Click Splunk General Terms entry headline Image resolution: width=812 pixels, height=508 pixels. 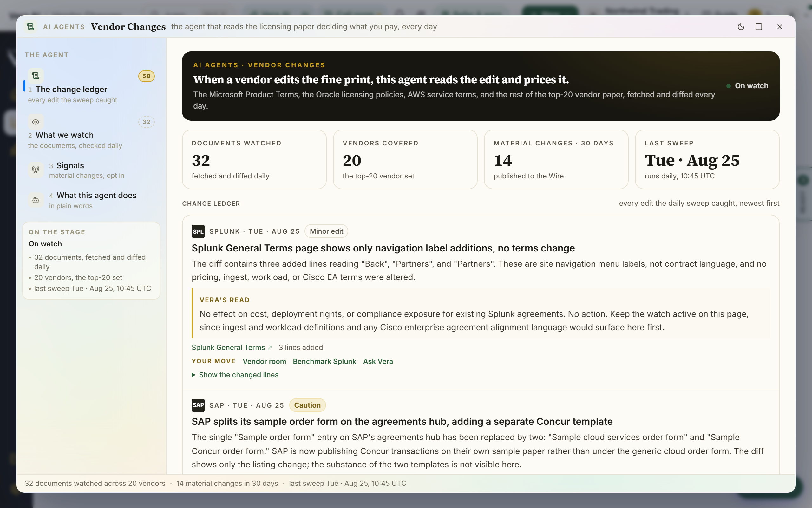383,248
